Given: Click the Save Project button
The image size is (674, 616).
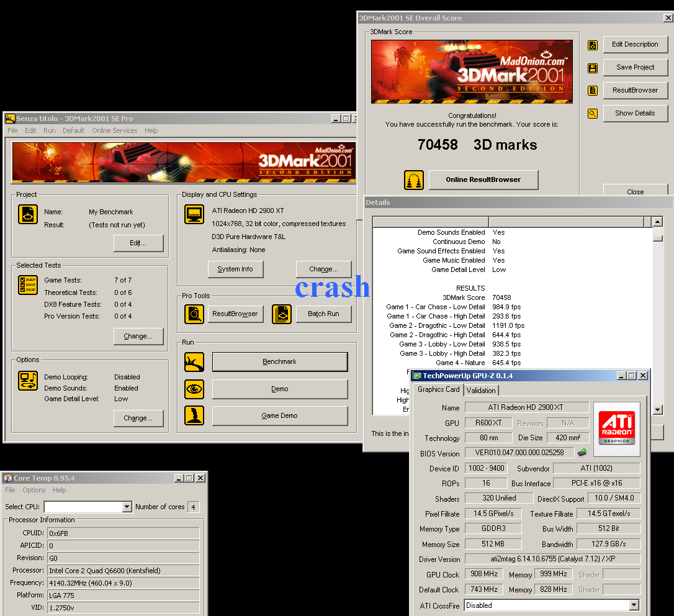Looking at the screenshot, I should tap(636, 67).
